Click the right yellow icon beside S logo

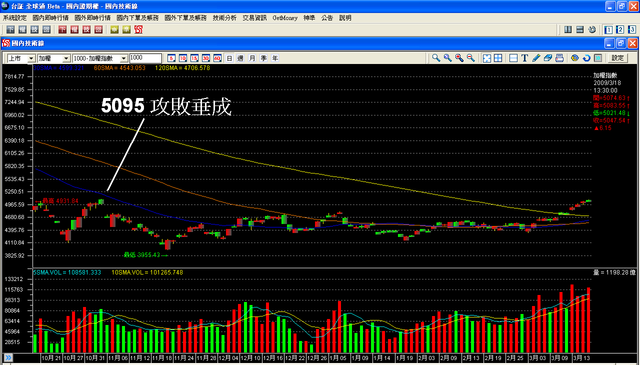pos(127,29)
